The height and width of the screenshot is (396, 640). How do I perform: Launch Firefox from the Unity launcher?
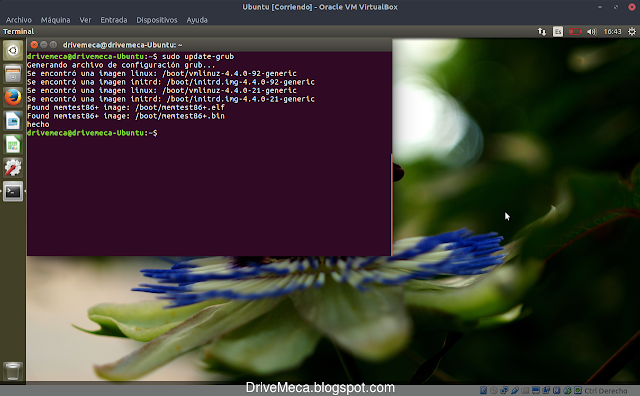point(13,97)
